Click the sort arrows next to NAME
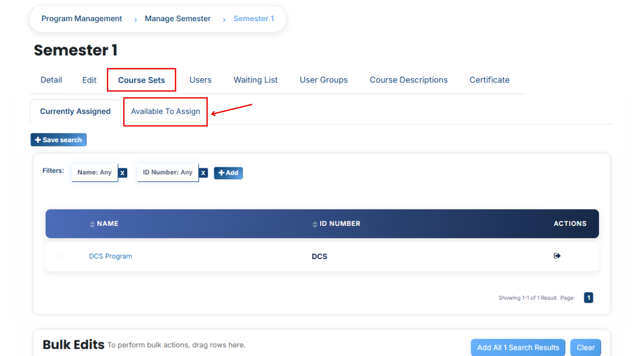The width and height of the screenshot is (644, 356). [x=92, y=224]
